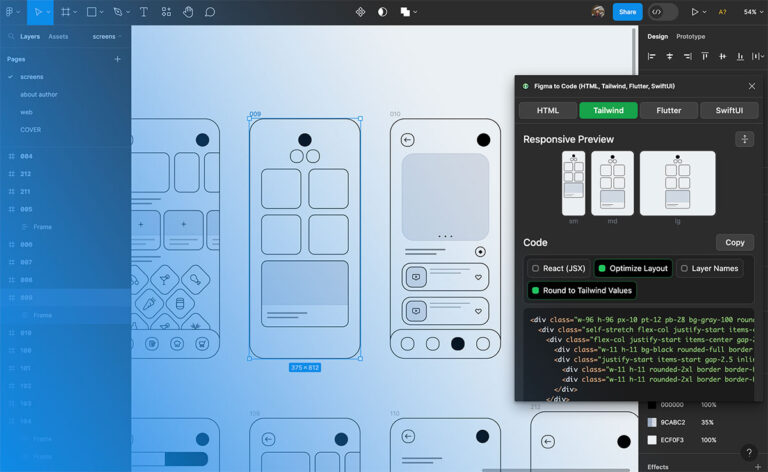Switch to the Assets tab
Viewport: 768px width, 472px height.
(x=58, y=36)
